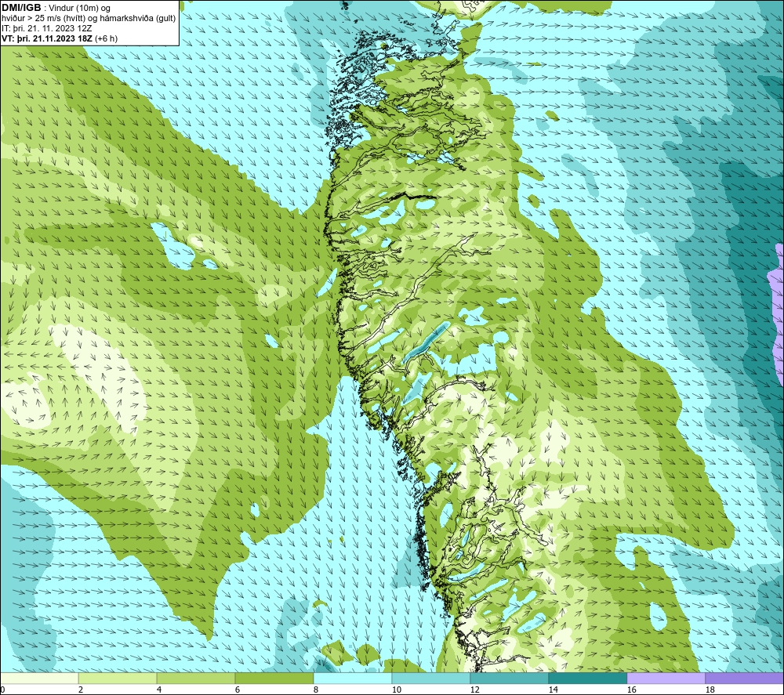784x695 pixels.
Task: Click the legend scale label "4"
Action: pyautogui.click(x=159, y=690)
